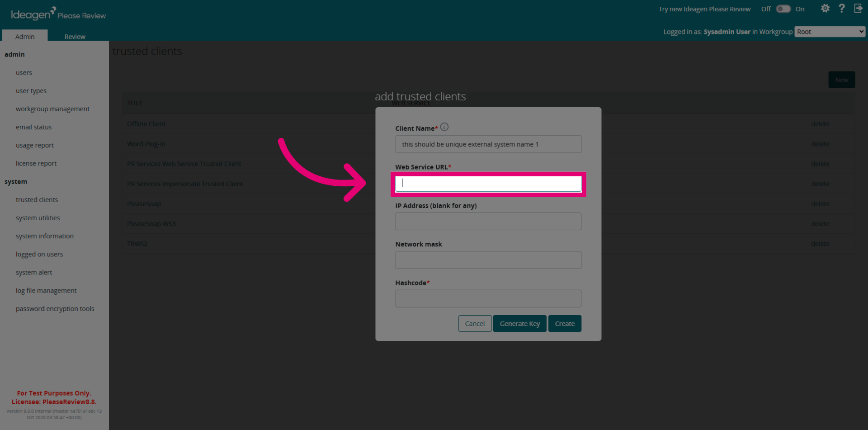The image size is (868, 430).
Task: Open system utilities
Action: (x=38, y=218)
